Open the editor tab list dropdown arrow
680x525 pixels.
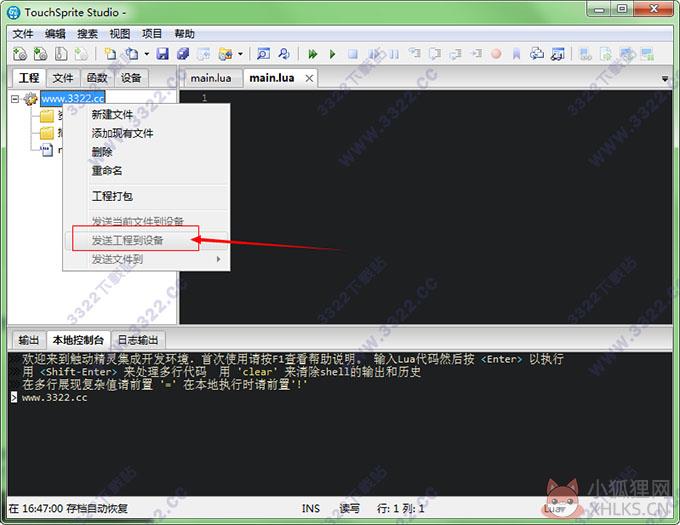point(664,79)
